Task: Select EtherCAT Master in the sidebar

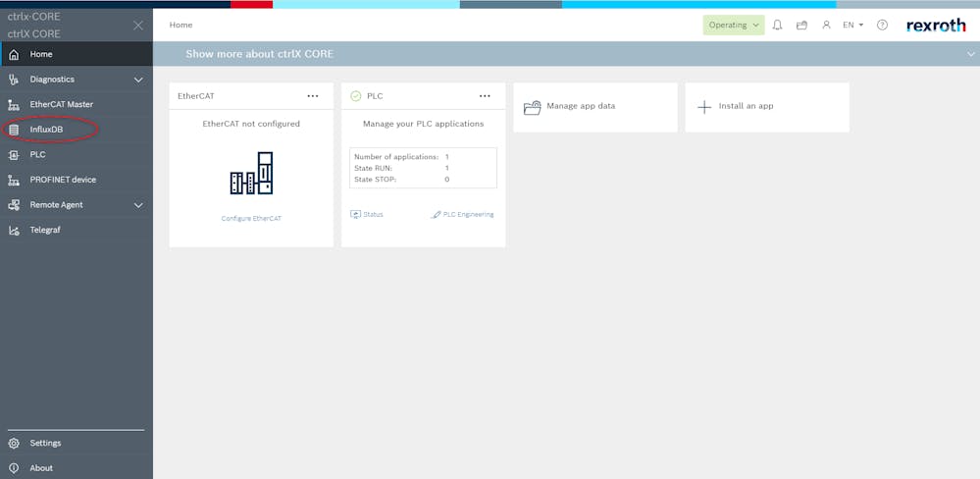Action: pos(77,104)
